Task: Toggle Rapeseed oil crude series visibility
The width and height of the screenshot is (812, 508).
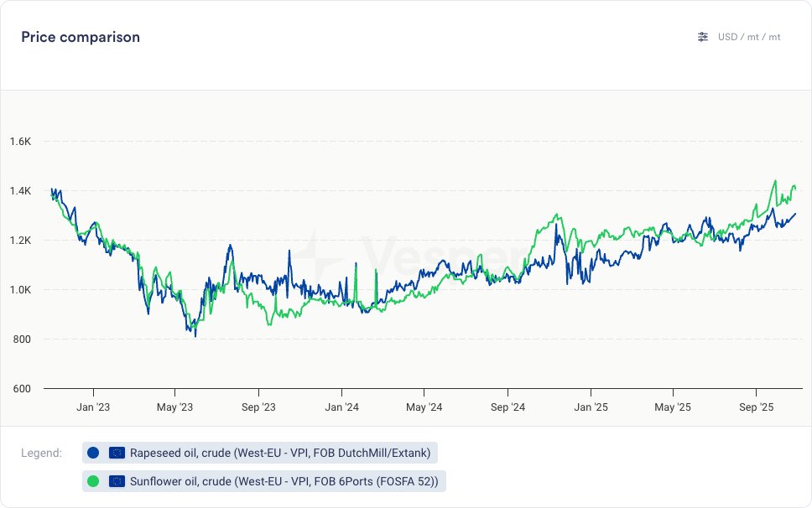Action: click(x=280, y=453)
